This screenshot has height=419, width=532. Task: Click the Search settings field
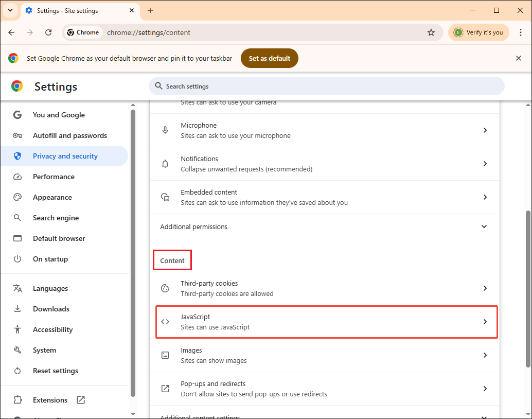point(326,86)
